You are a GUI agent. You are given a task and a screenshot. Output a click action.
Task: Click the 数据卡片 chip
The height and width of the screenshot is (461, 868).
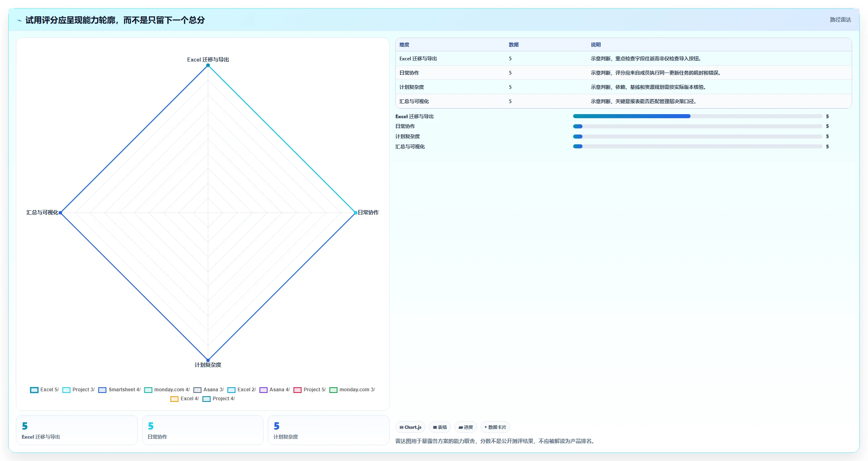[495, 427]
